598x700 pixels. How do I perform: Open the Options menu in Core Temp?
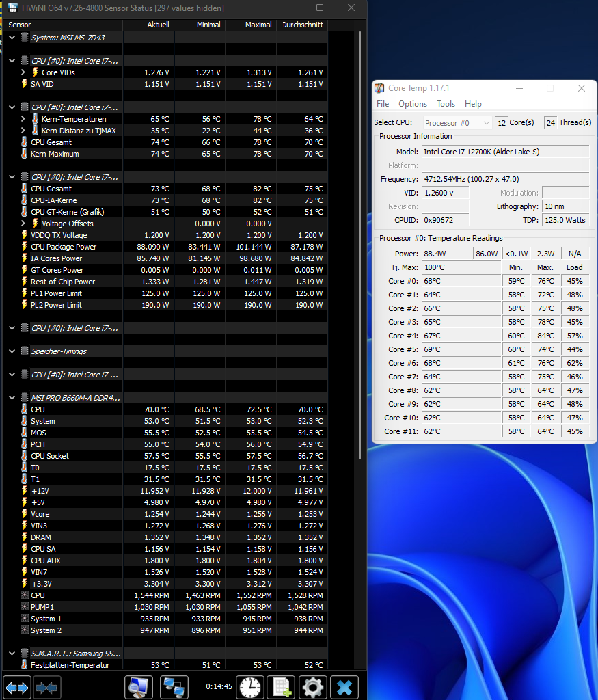tap(413, 104)
